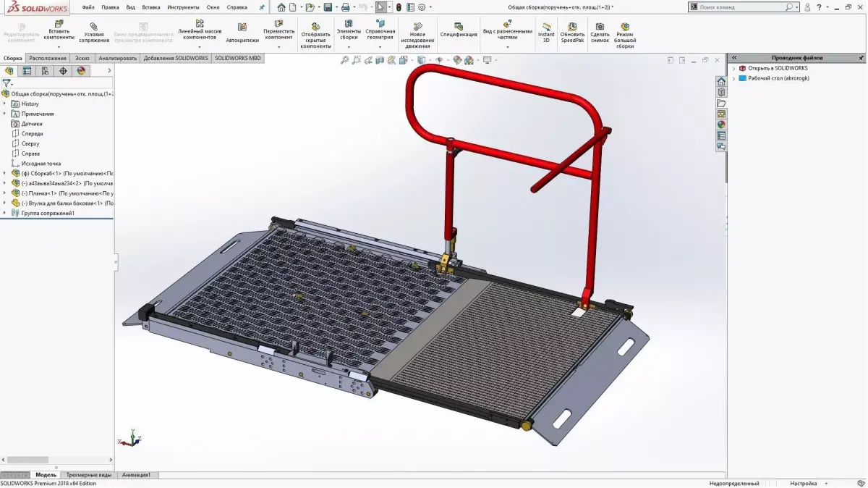Enable Режим большой сборки
The height and width of the screenshot is (488, 868).
click(624, 32)
